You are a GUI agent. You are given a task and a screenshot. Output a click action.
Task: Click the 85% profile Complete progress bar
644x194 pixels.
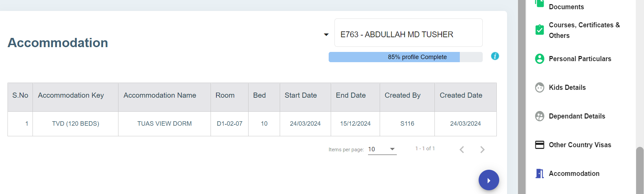[x=405, y=57]
